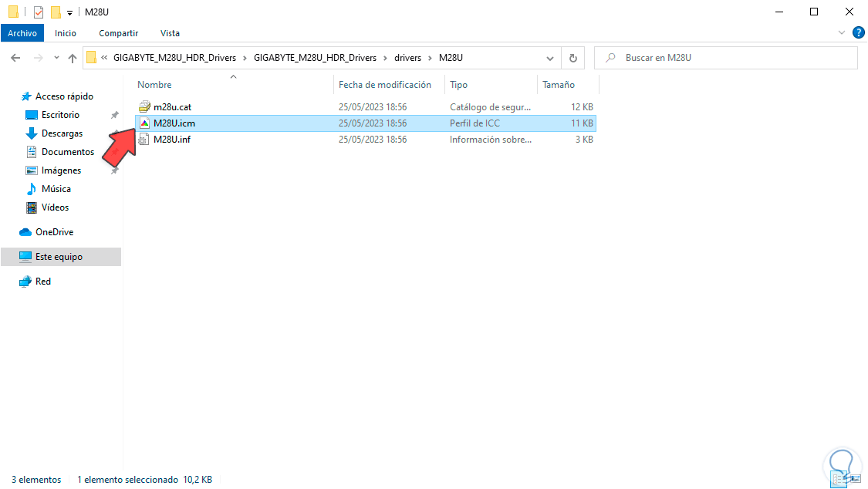Expand chevron after drivers breadcrumb
This screenshot has height=489, width=868.
pos(430,58)
